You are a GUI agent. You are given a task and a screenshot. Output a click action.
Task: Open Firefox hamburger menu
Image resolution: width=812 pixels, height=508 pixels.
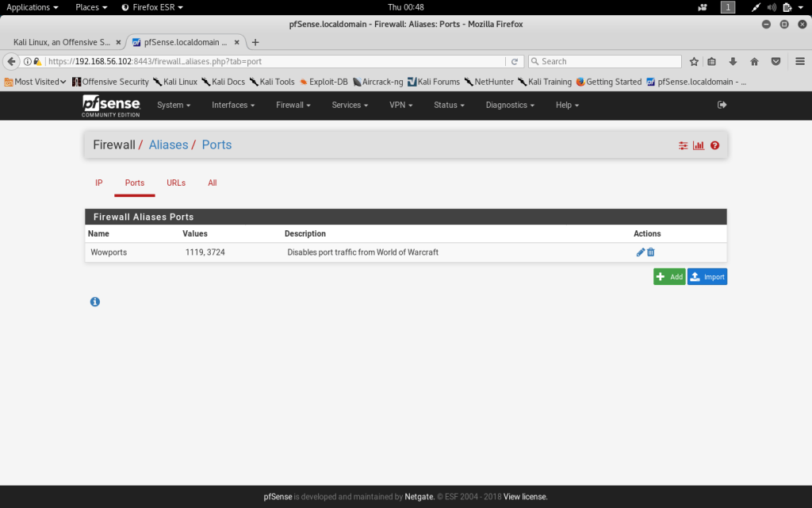799,61
